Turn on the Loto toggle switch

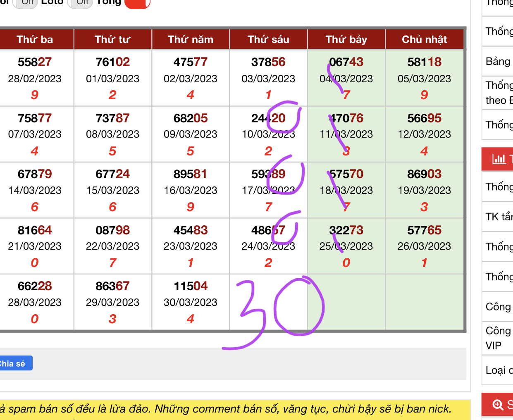[80, 2]
